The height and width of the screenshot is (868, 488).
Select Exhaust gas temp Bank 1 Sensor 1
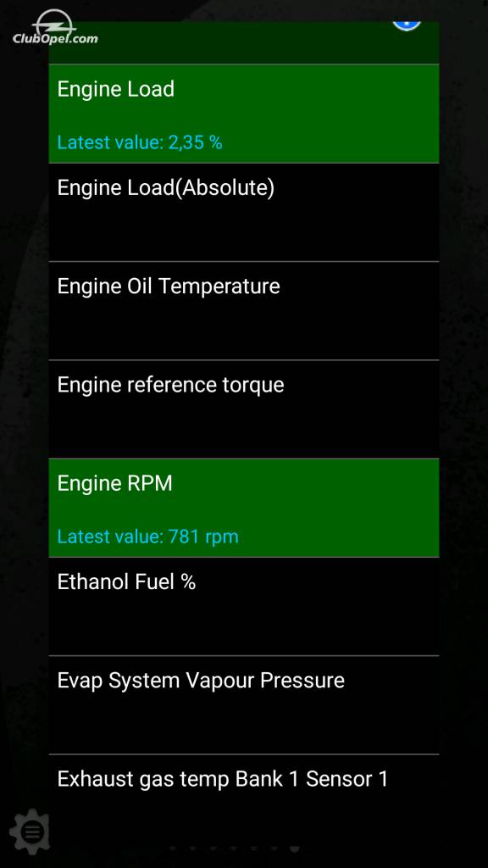(x=244, y=797)
